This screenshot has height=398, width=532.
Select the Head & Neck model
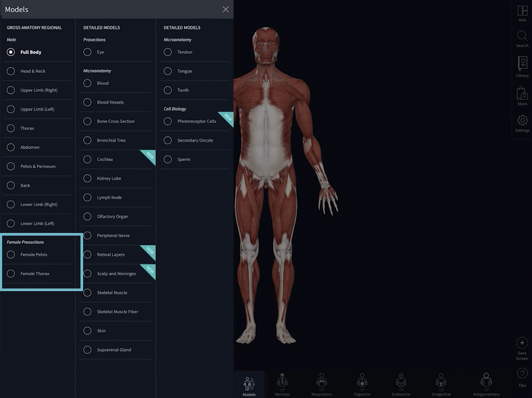11,71
